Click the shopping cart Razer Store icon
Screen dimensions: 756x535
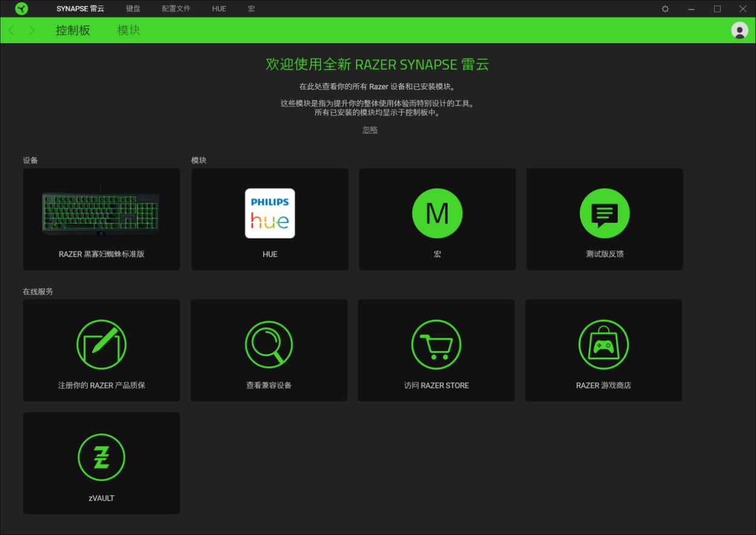(x=436, y=344)
